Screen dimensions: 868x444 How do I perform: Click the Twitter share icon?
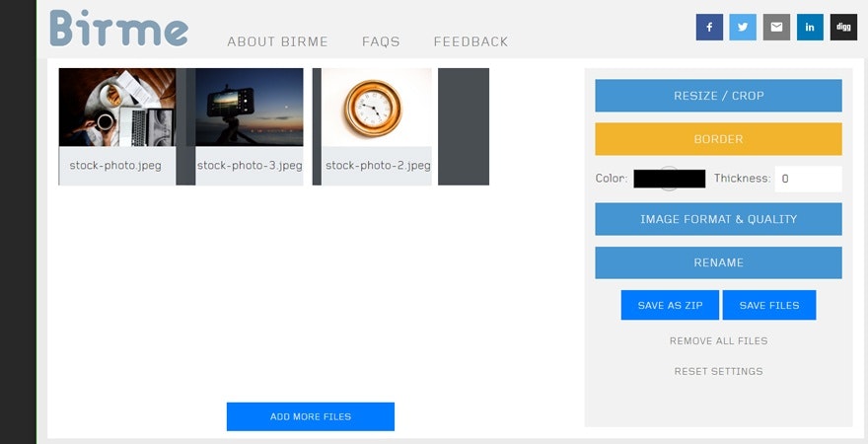point(743,27)
